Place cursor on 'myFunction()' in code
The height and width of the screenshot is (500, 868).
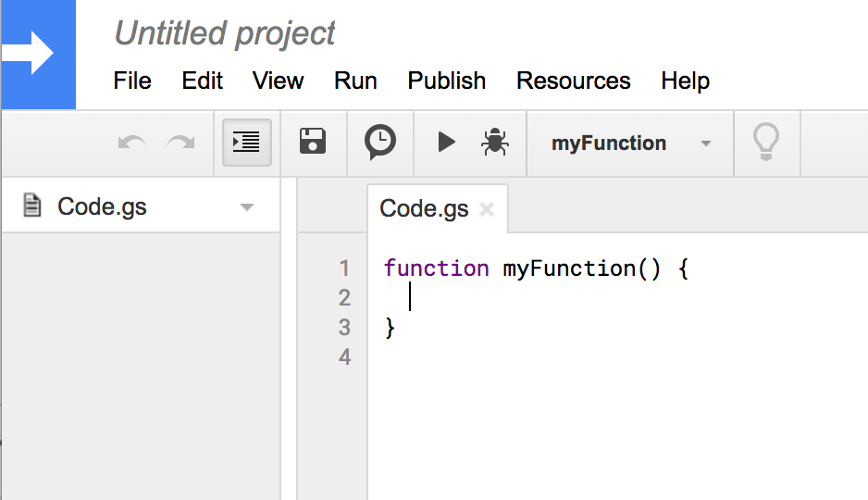tap(582, 269)
